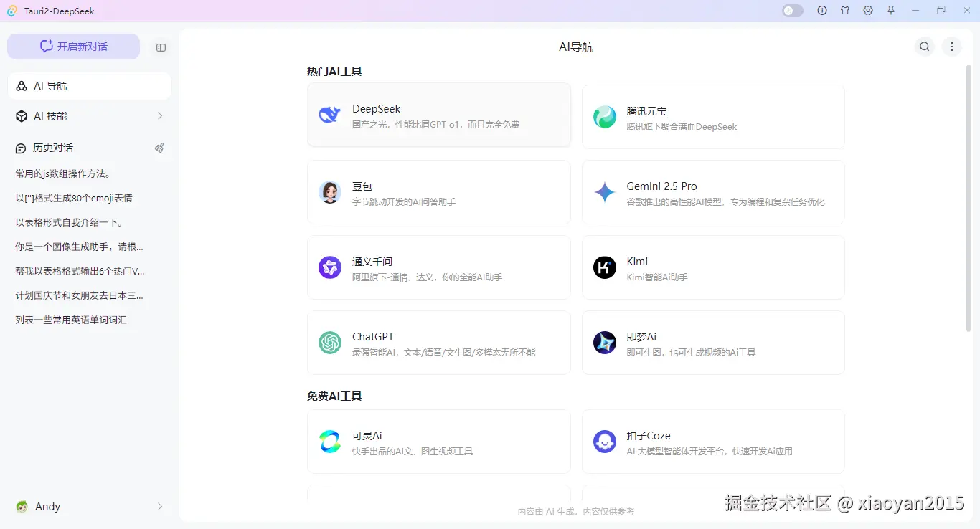The height and width of the screenshot is (529, 980).
Task: Restore down the application window
Action: point(941,11)
